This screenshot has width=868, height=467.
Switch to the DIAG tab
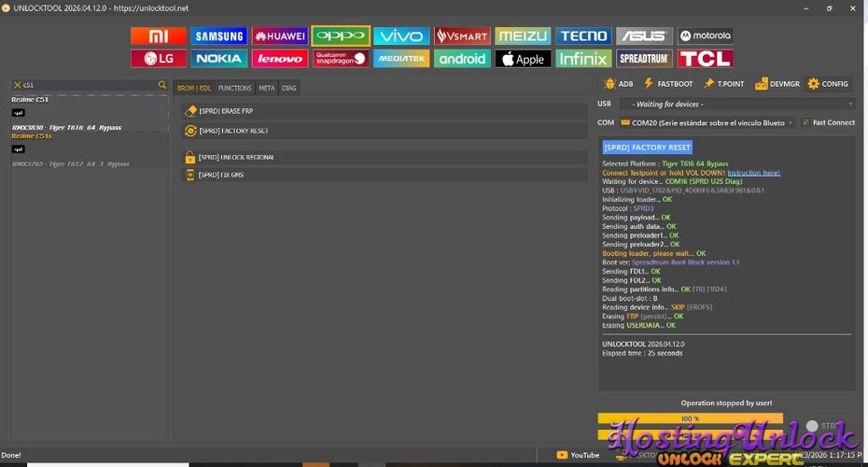pyautogui.click(x=289, y=88)
